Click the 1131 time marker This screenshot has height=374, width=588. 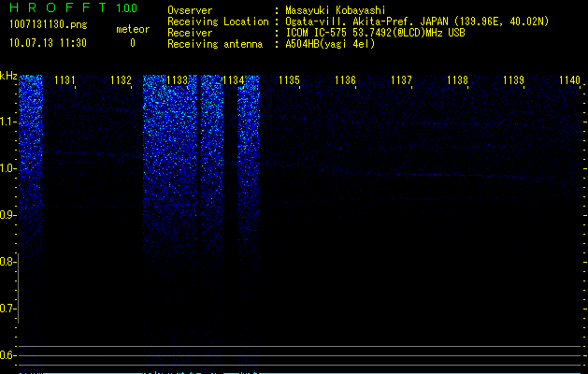[65, 80]
